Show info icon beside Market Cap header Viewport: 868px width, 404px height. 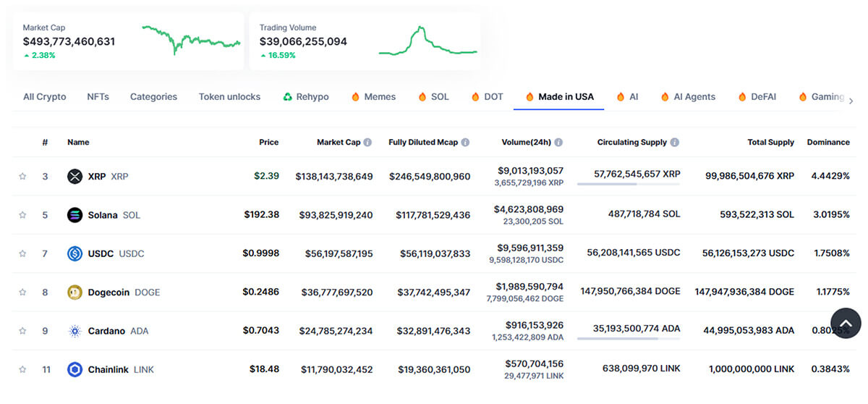click(x=367, y=143)
